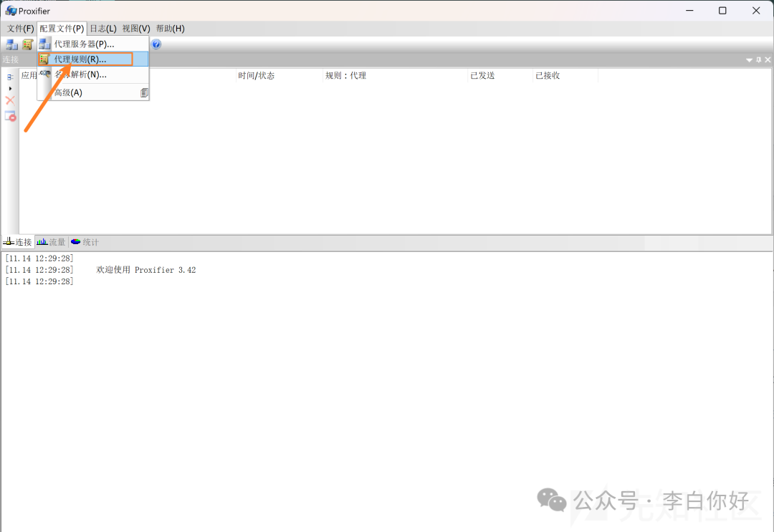Select 代理服务器(P)... from the open menu
The height and width of the screenshot is (532, 774).
pos(93,44)
